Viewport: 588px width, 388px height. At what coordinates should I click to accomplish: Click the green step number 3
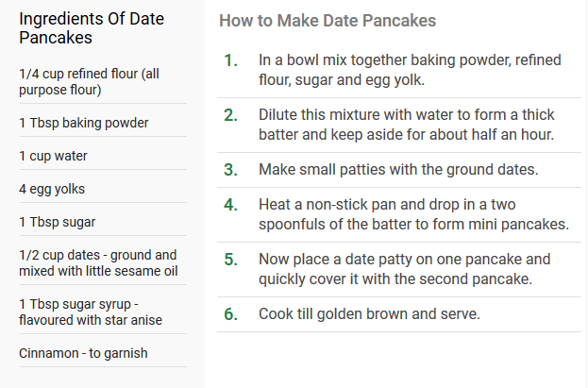(230, 170)
